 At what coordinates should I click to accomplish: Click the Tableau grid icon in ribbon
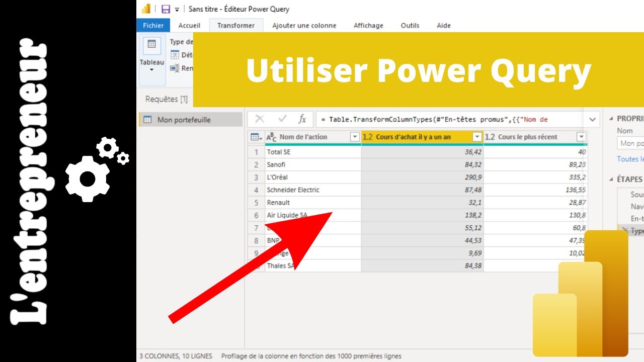tap(151, 45)
